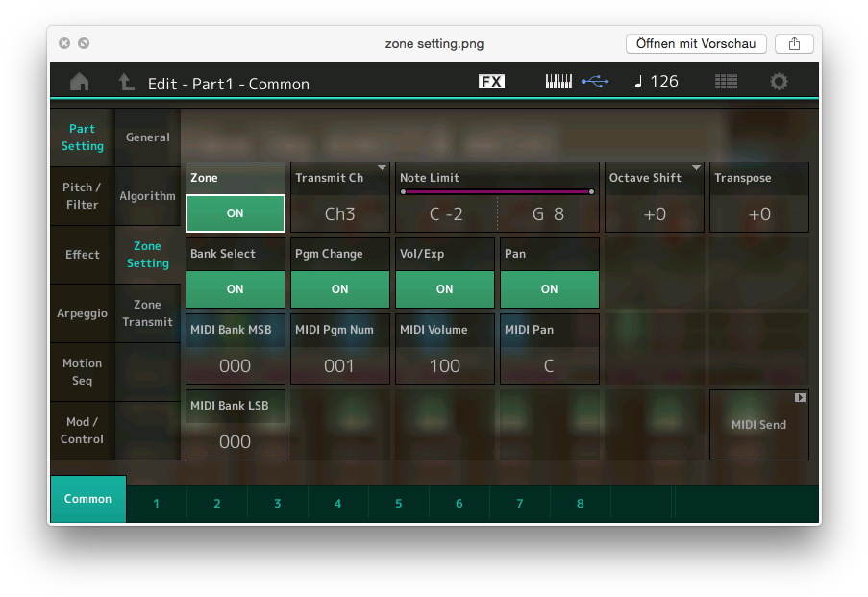The height and width of the screenshot is (597, 868).
Task: Click the Note Limit range bar
Action: pos(497,192)
